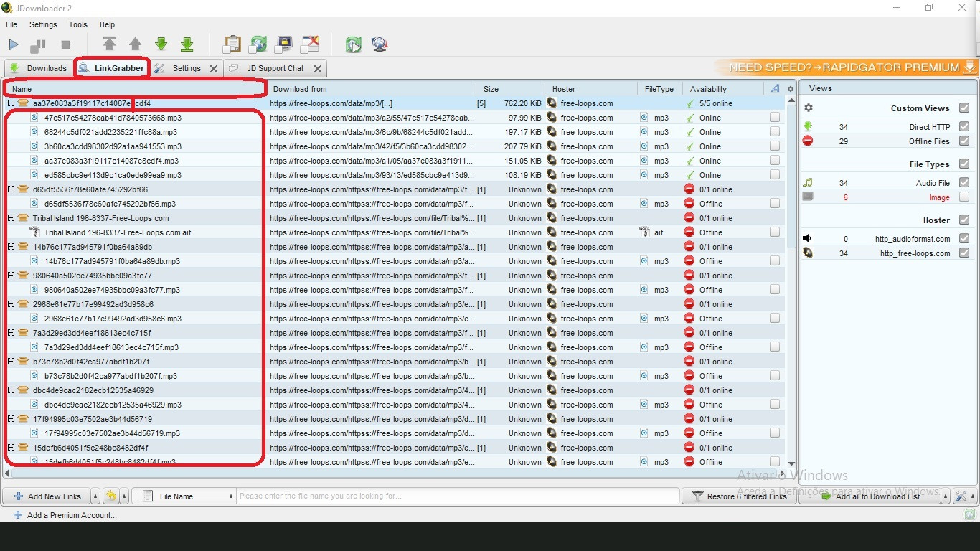Open the File menu
Image resolution: width=980 pixels, height=551 pixels.
(11, 24)
